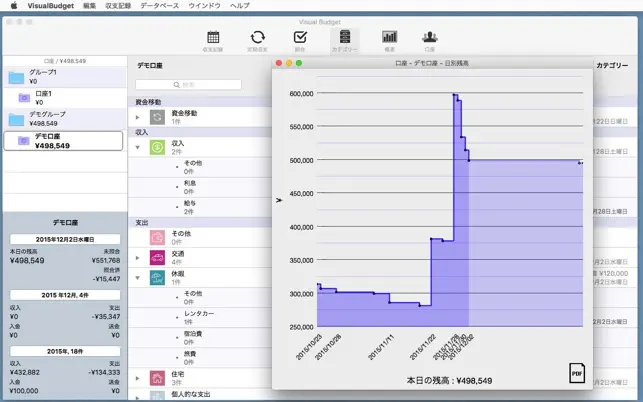This screenshot has width=643, height=402.
Task: Select グループ1 in the account list
Action: tap(65, 77)
